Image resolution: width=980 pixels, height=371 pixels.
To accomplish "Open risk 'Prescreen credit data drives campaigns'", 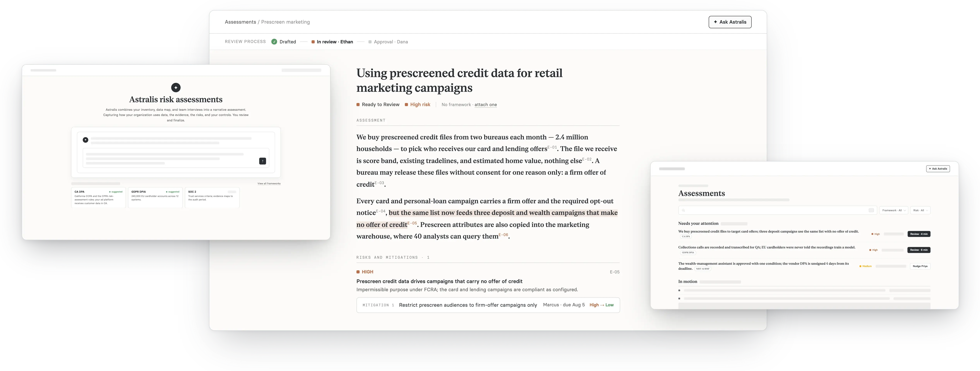I will point(439,281).
